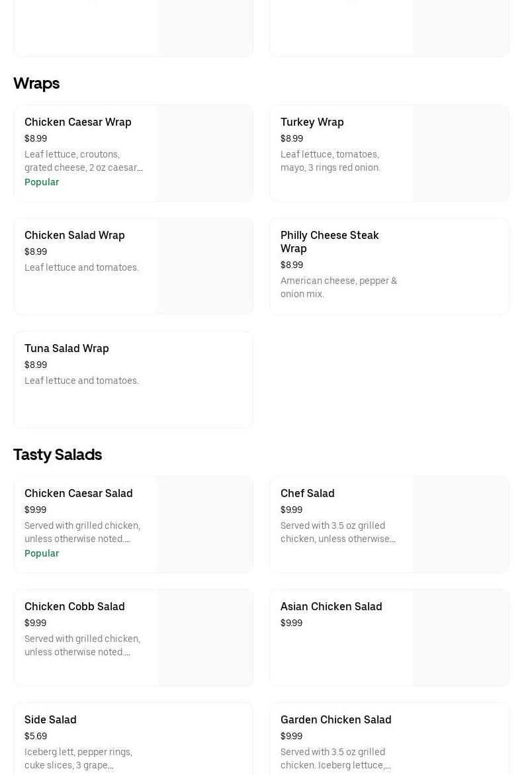Select the Turkey Wrap menu item
532x775 pixels.
point(312,122)
